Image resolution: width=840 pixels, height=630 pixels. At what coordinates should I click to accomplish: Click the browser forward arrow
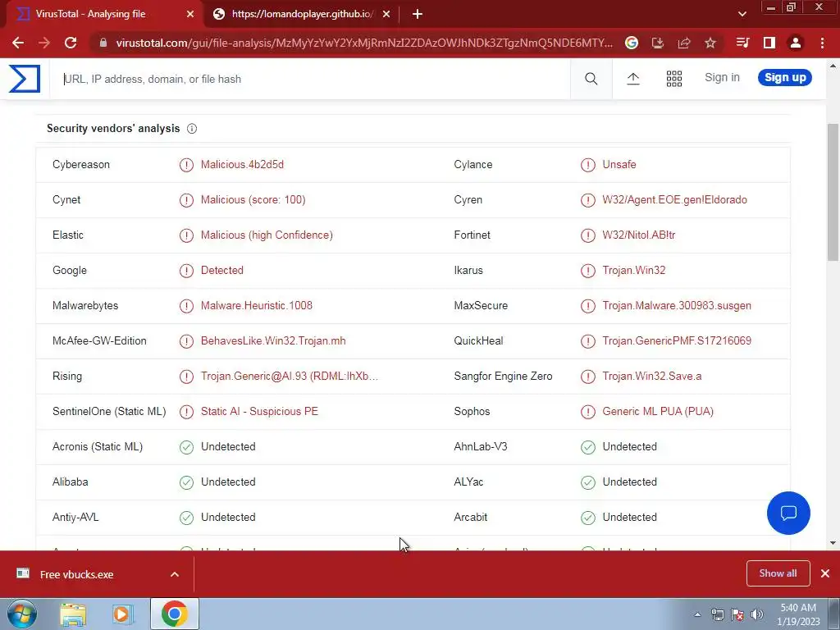point(44,43)
